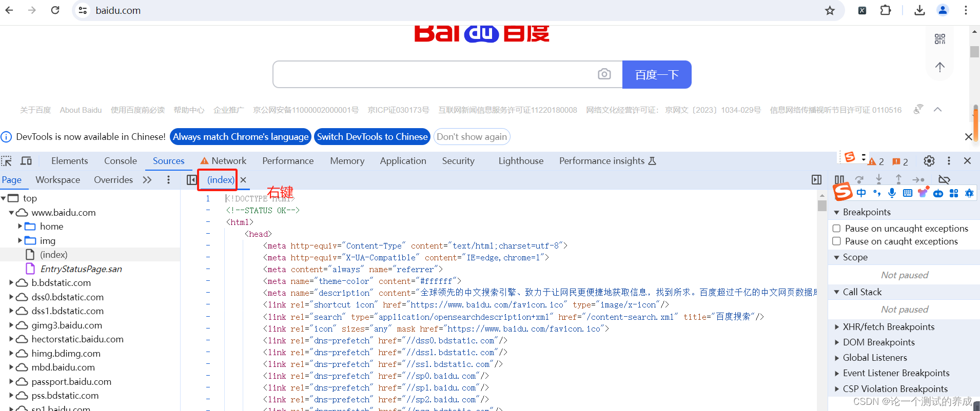The image size is (980, 411).
Task: Click the camera image-search icon in search box
Action: (604, 74)
